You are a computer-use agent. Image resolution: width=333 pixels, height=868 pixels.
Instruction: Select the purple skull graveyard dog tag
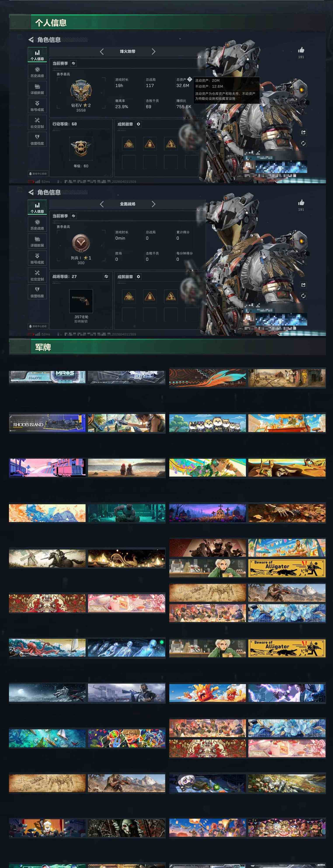click(208, 513)
